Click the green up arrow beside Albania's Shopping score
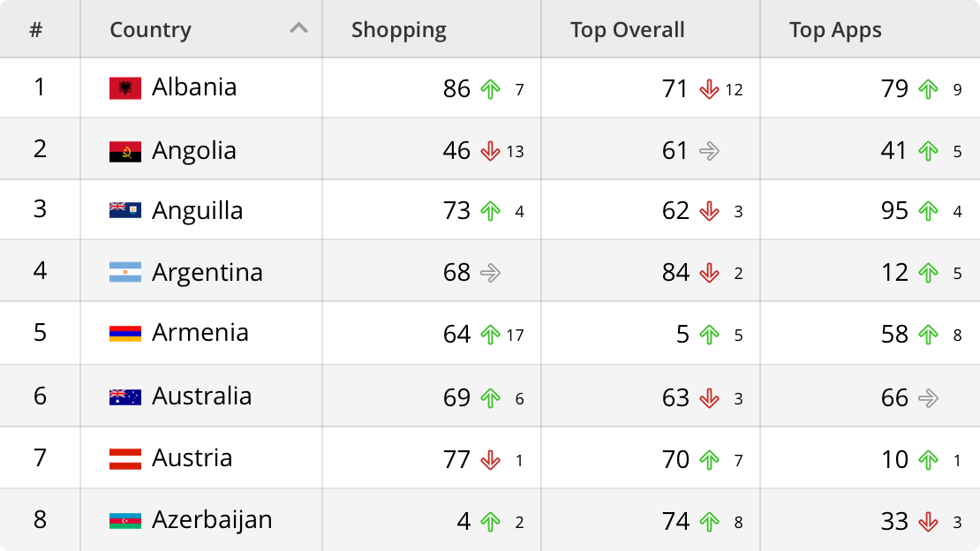 (x=490, y=89)
